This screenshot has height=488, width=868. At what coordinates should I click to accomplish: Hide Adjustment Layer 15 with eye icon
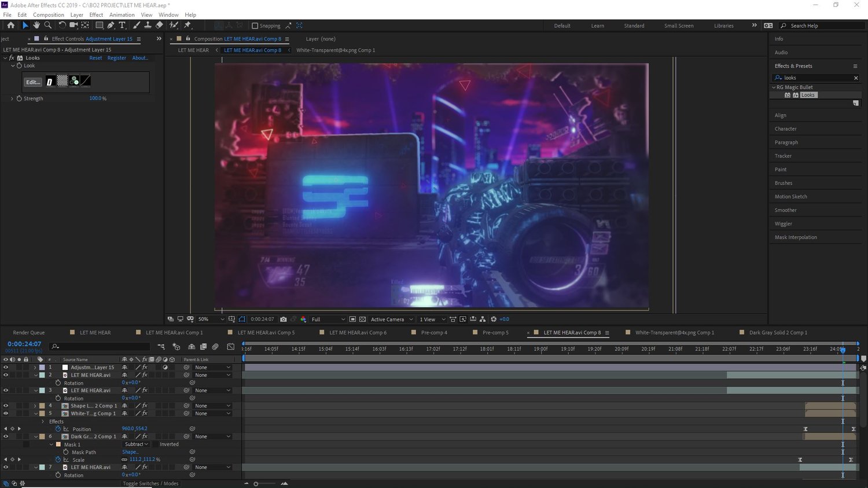click(x=6, y=367)
